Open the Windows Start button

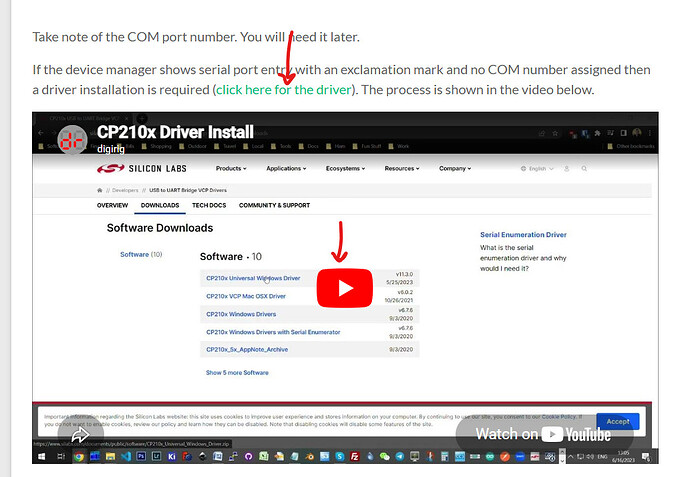point(40,457)
